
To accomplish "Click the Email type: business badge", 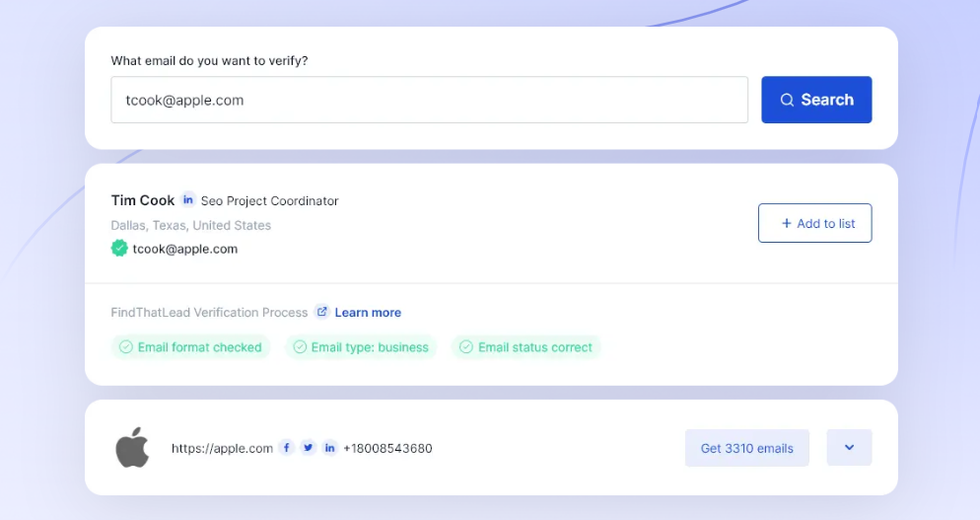I will [x=361, y=347].
